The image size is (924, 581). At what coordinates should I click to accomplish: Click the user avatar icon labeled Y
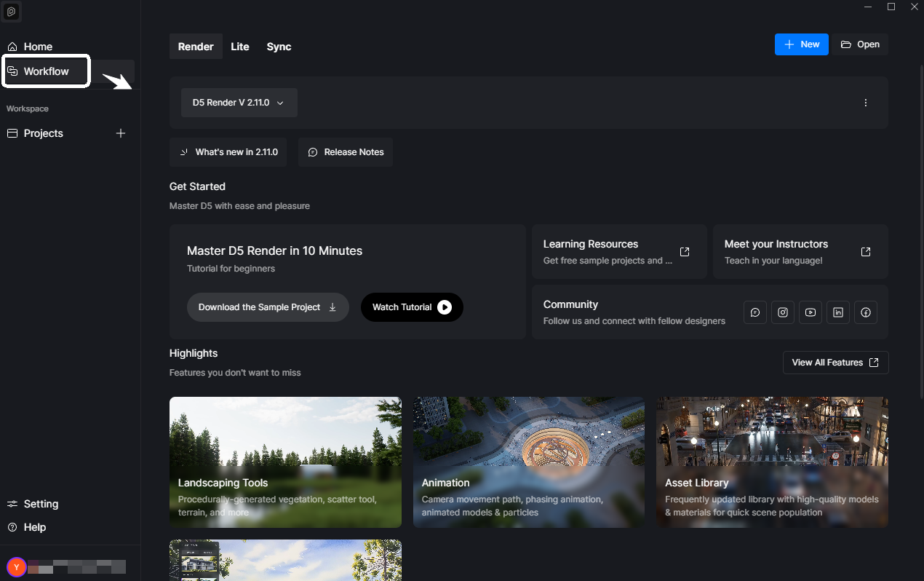pos(16,567)
